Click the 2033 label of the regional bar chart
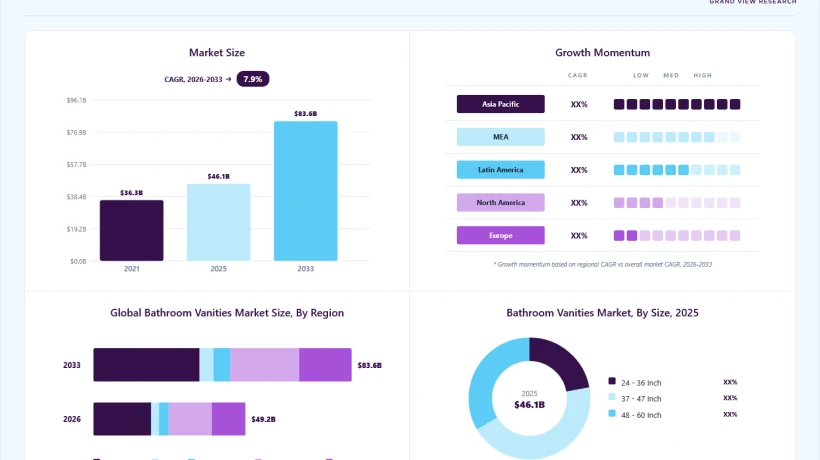Viewport: 820px width, 460px height. 72,365
